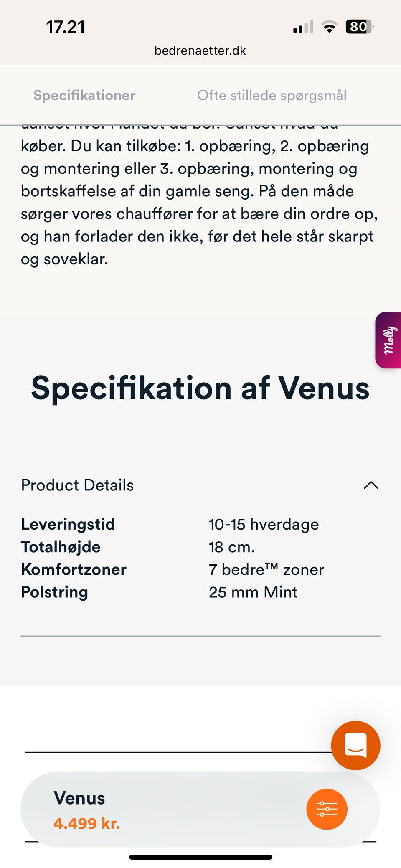This screenshot has width=401, height=868.
Task: Open the Molly side tab
Action: pyautogui.click(x=389, y=340)
